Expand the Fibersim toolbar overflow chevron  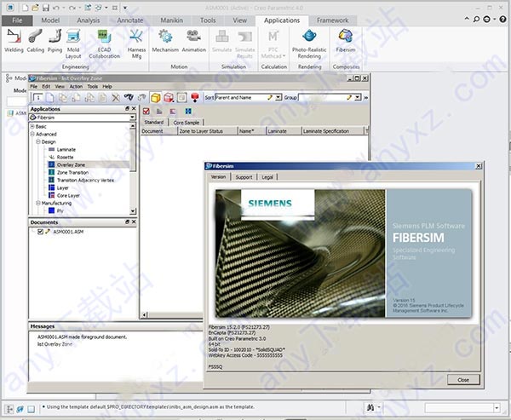point(365,97)
